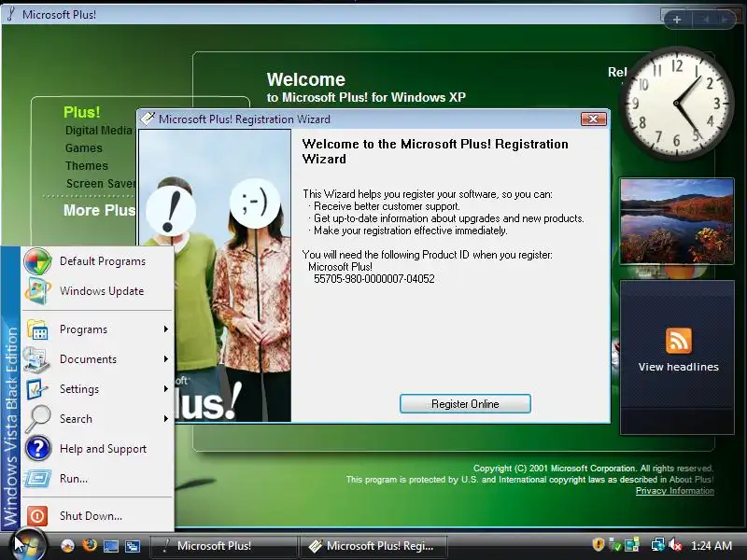Screen dimensions: 747x560
Task: Click the Documents icon in Start menu
Action: pyautogui.click(x=36, y=359)
